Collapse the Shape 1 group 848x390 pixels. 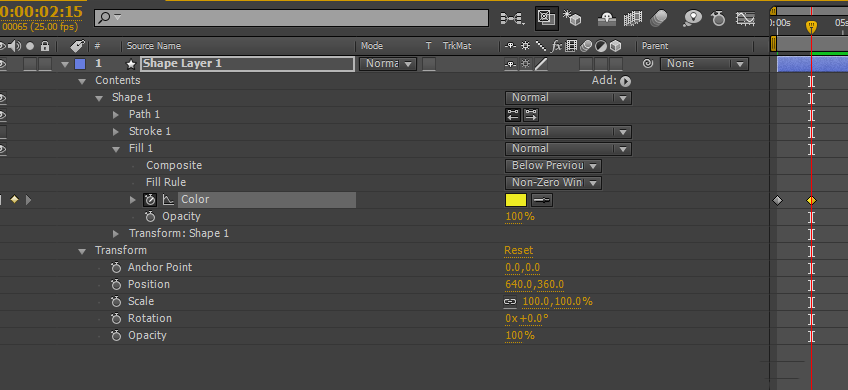(x=99, y=98)
